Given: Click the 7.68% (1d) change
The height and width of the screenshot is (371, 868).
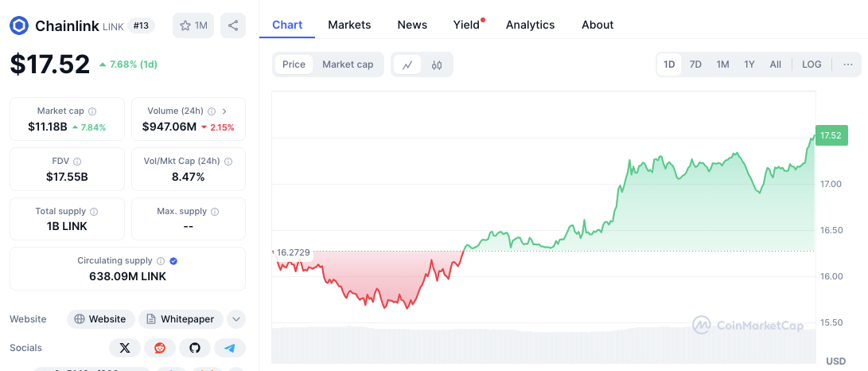Looking at the screenshot, I should tap(128, 64).
